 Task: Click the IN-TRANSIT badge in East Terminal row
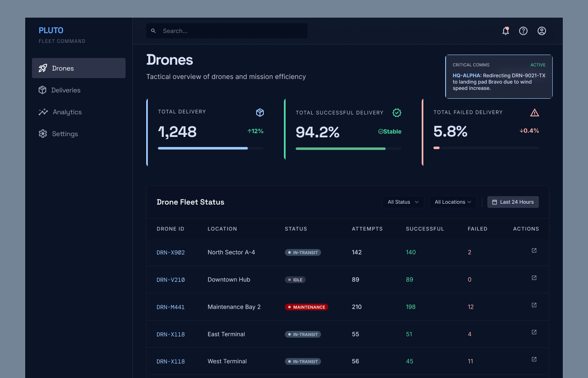pos(303,334)
